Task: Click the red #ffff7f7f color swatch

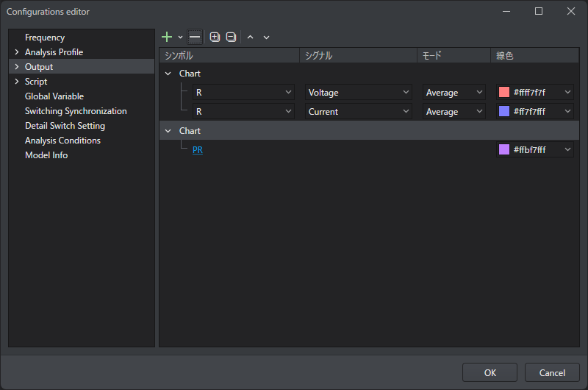Action: (x=504, y=92)
